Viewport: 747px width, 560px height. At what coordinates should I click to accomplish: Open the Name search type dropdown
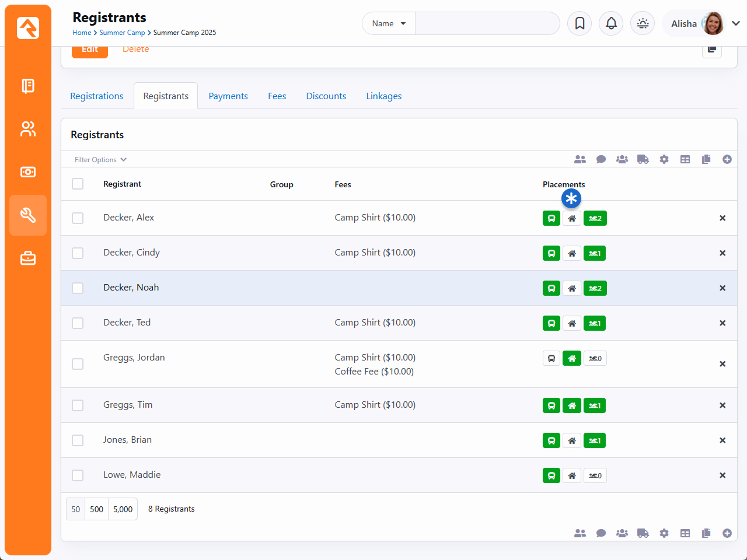tap(389, 23)
